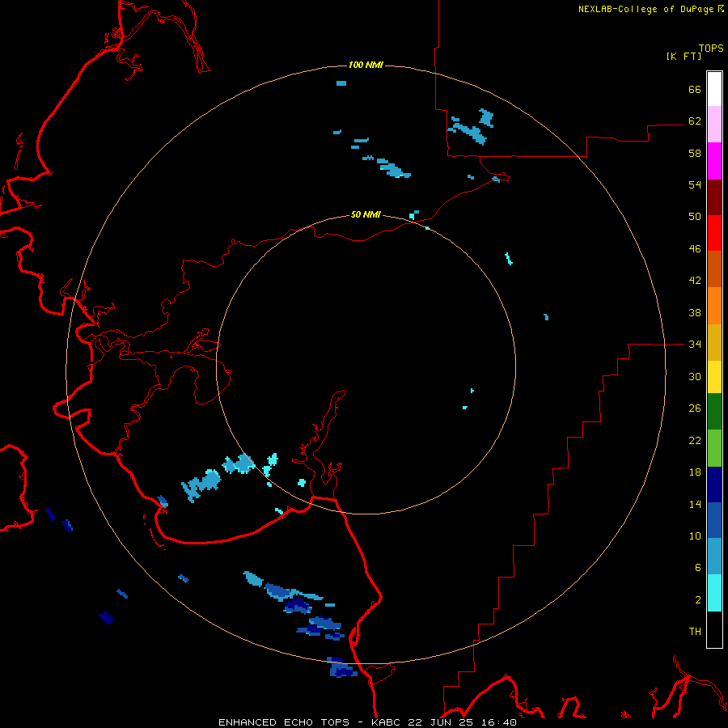Click the legend value 22 beside the color bar
Viewport: 728px width, 728px height.
pos(695,440)
